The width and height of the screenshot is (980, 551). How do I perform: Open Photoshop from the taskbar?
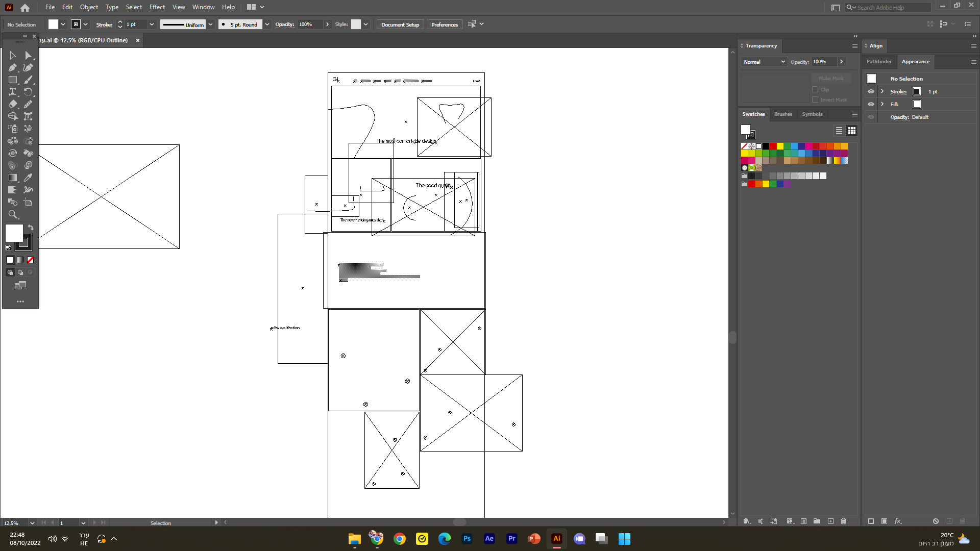point(467,539)
